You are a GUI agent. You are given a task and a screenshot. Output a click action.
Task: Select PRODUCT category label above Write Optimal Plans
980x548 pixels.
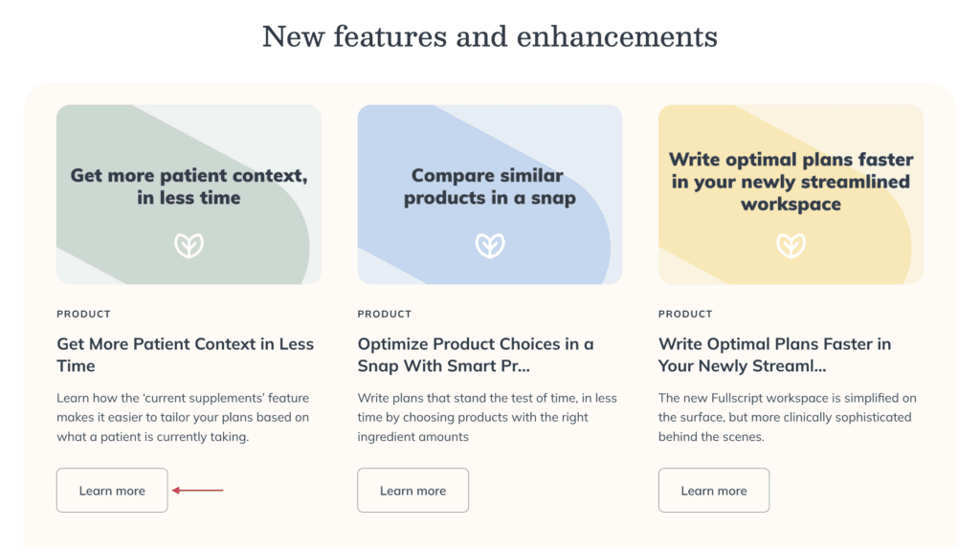point(685,314)
